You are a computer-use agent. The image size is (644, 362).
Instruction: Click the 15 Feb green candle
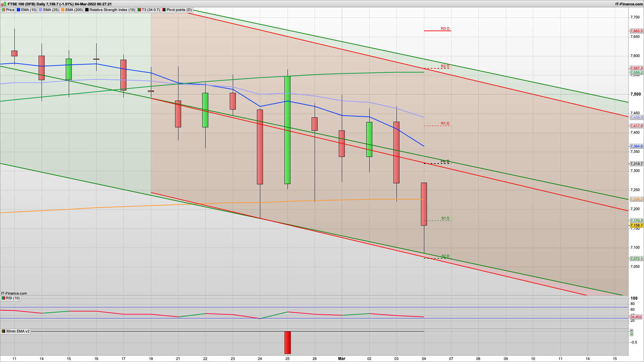click(x=69, y=69)
